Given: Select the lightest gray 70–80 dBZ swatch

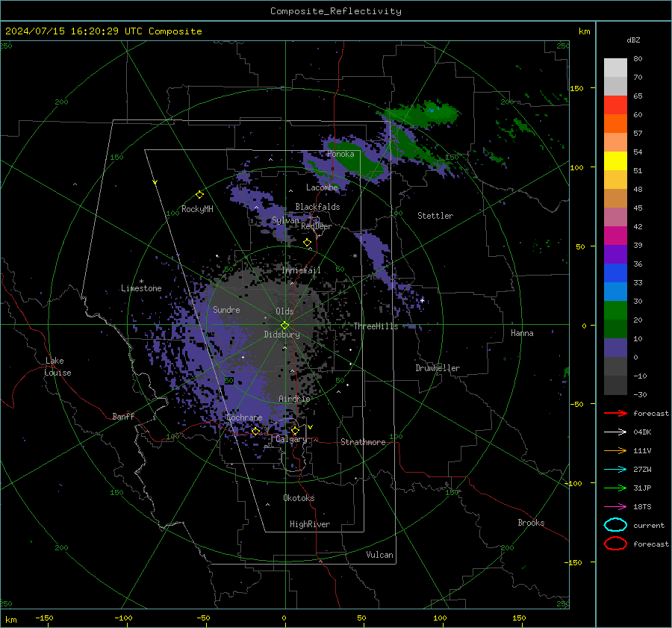Looking at the screenshot, I should [615, 67].
